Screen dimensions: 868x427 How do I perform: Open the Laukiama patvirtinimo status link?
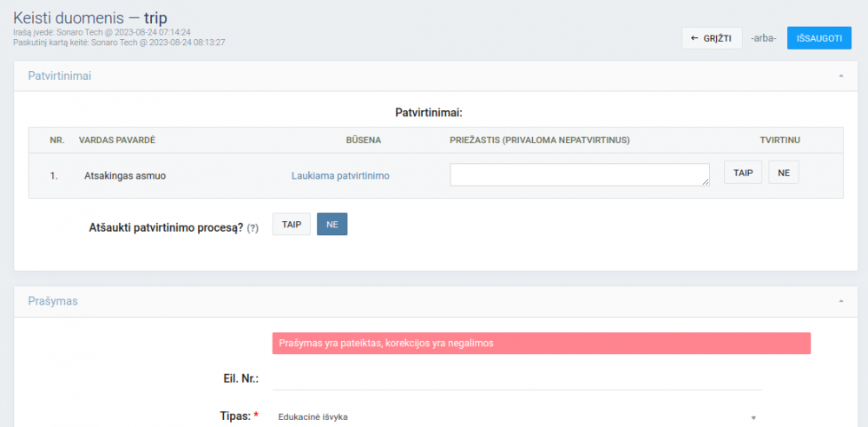(x=340, y=175)
